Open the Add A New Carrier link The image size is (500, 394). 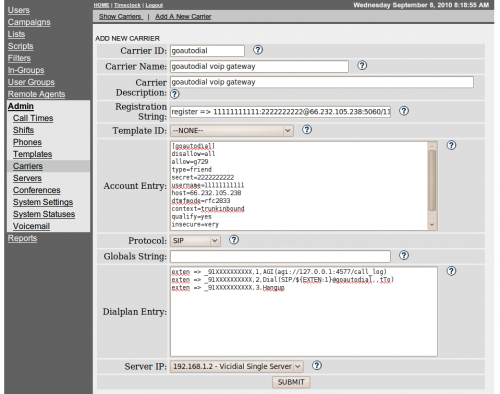[x=183, y=17]
